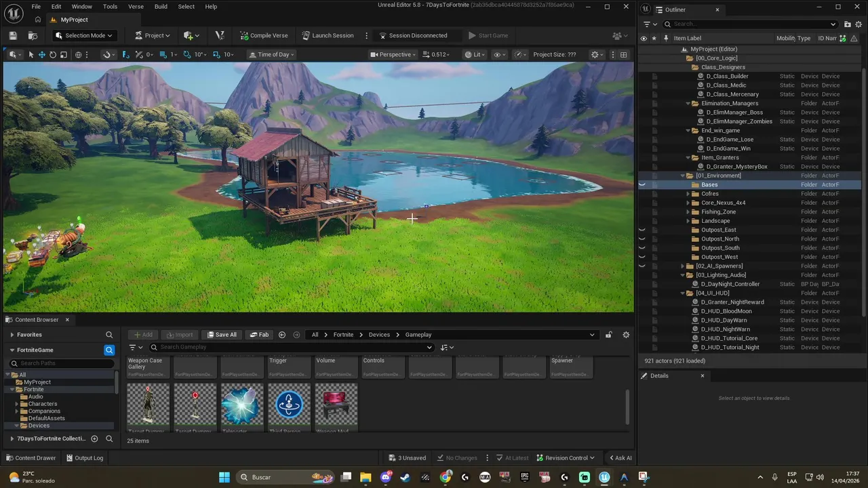Open the Revision Control dropdown

coord(566,457)
